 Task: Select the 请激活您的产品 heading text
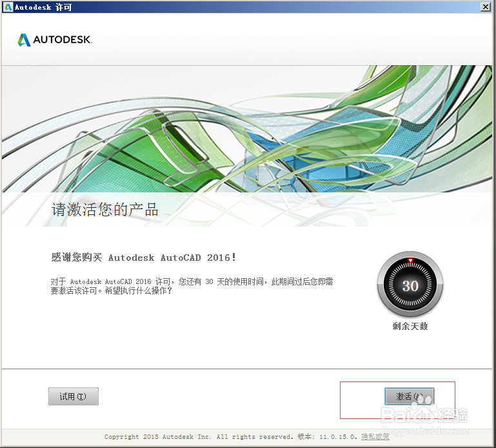point(105,210)
